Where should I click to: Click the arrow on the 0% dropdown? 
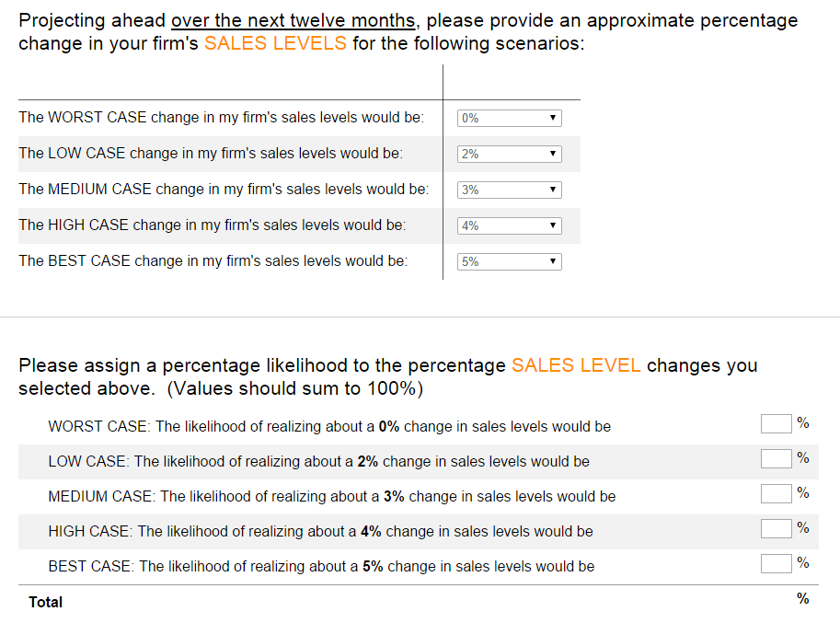pyautogui.click(x=552, y=118)
